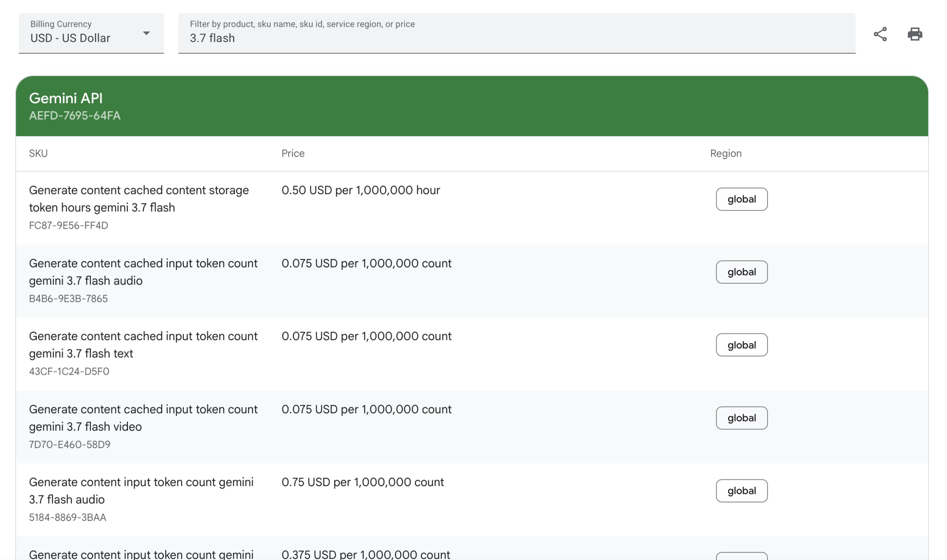
Task: Click service ID AEFD-7695-64FA
Action: coord(75,115)
